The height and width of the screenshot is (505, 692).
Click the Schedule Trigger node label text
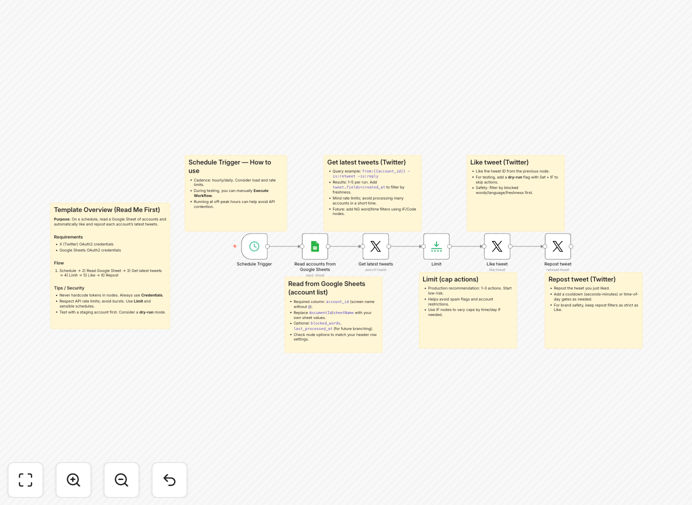(254, 264)
